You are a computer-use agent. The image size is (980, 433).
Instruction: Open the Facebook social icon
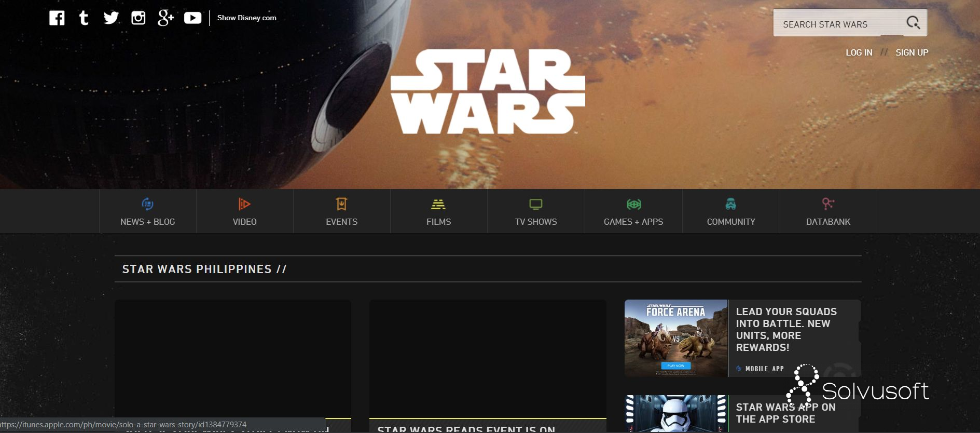click(57, 18)
